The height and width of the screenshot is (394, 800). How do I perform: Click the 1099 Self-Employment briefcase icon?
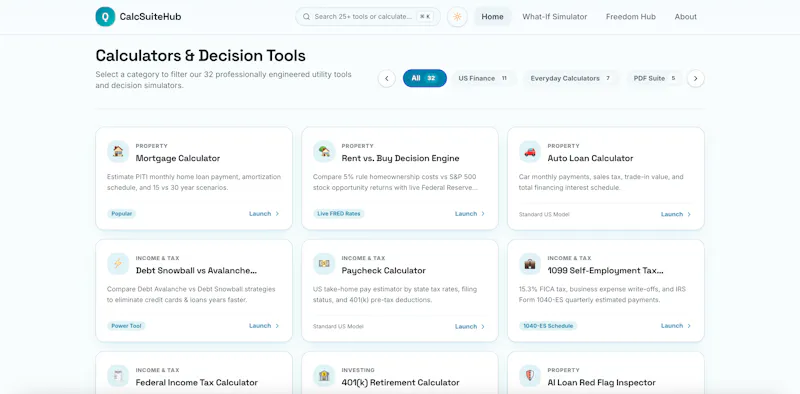(530, 264)
